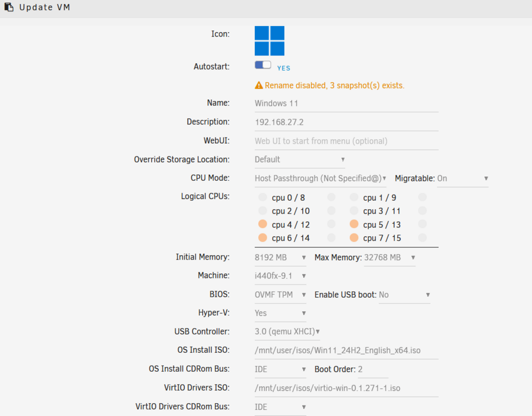
Task: Toggle cpu 15 hyperthread checkbox
Action: point(423,237)
